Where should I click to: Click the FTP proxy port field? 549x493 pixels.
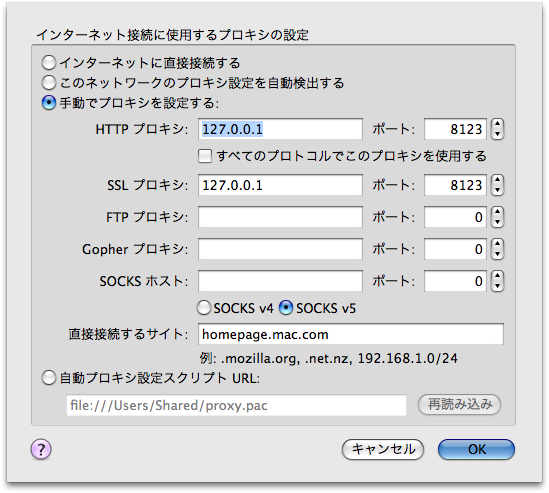[455, 217]
